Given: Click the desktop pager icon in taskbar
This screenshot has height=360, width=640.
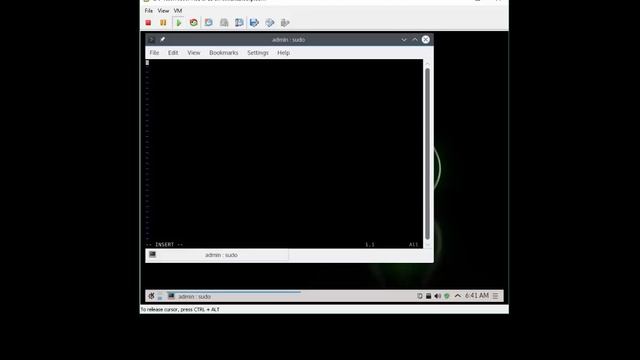Looking at the screenshot, I should click(160, 296).
